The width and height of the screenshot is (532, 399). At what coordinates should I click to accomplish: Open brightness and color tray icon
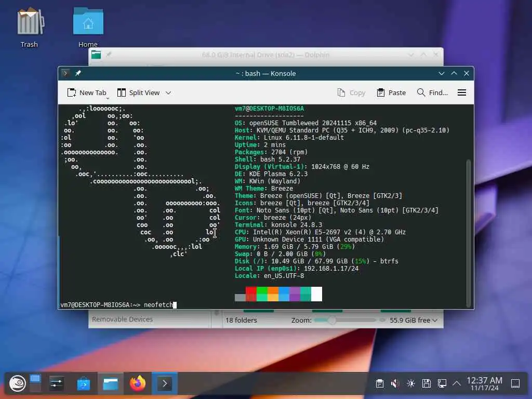(411, 383)
